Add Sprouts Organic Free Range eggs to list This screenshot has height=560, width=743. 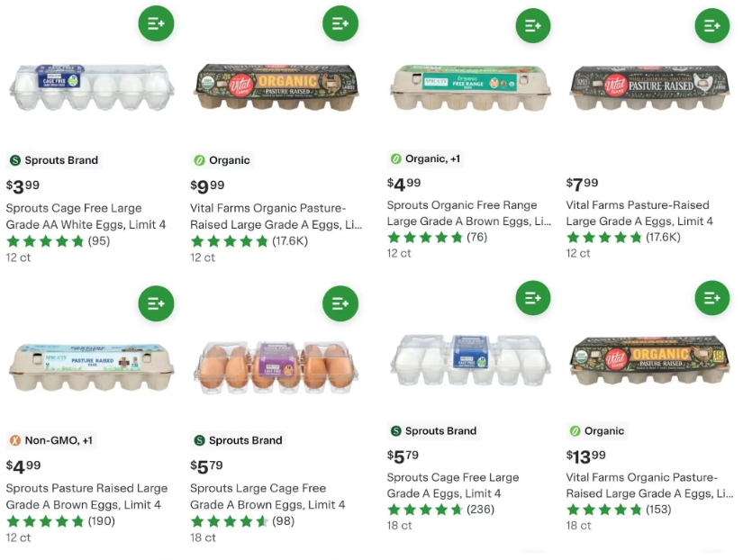532,25
